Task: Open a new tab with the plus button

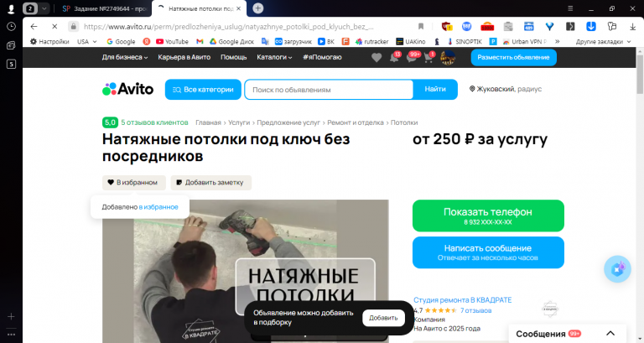Action: [258, 8]
